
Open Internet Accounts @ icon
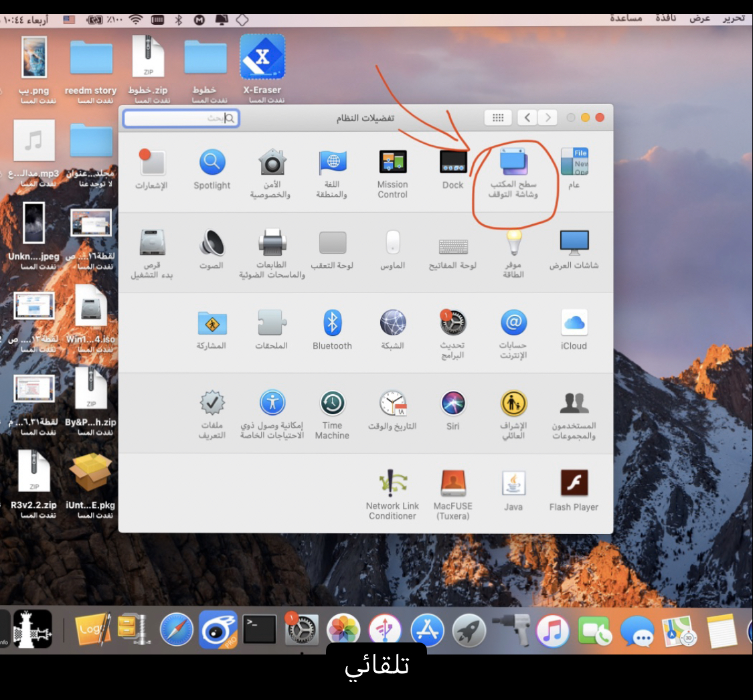tap(513, 323)
